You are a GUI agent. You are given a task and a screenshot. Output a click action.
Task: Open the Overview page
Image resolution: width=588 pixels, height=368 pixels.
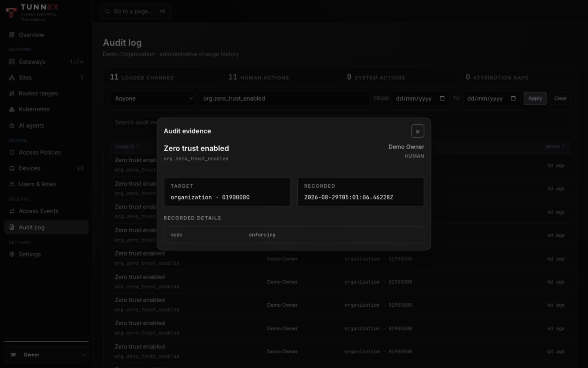pos(46,35)
